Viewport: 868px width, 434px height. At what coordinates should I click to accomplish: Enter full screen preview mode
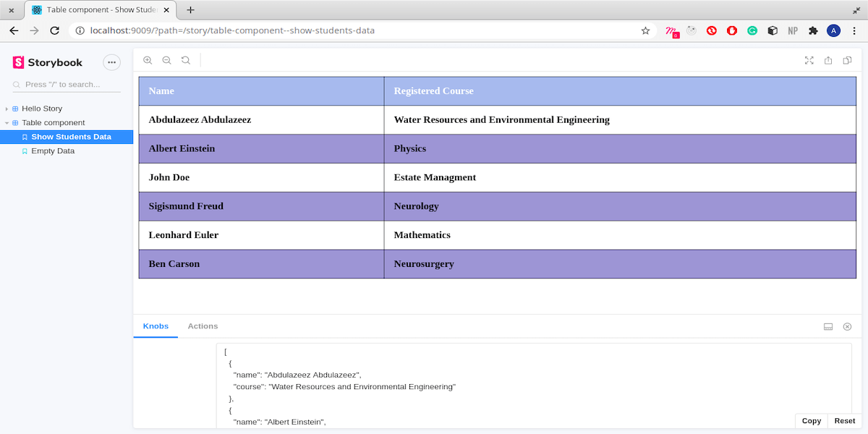tap(809, 61)
